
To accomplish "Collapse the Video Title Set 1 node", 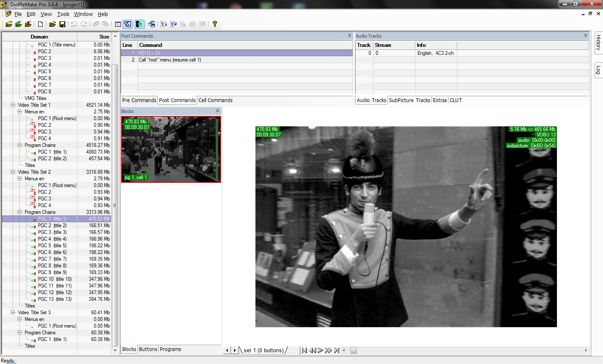I will tap(13, 105).
